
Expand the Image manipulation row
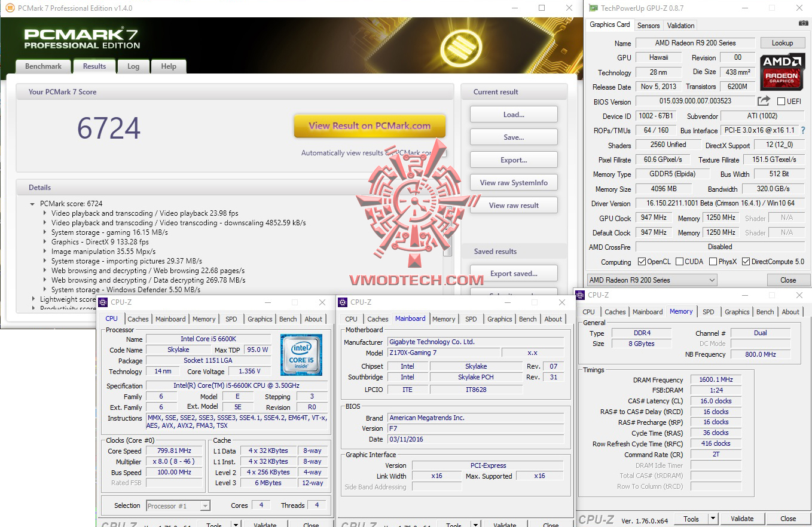44,252
